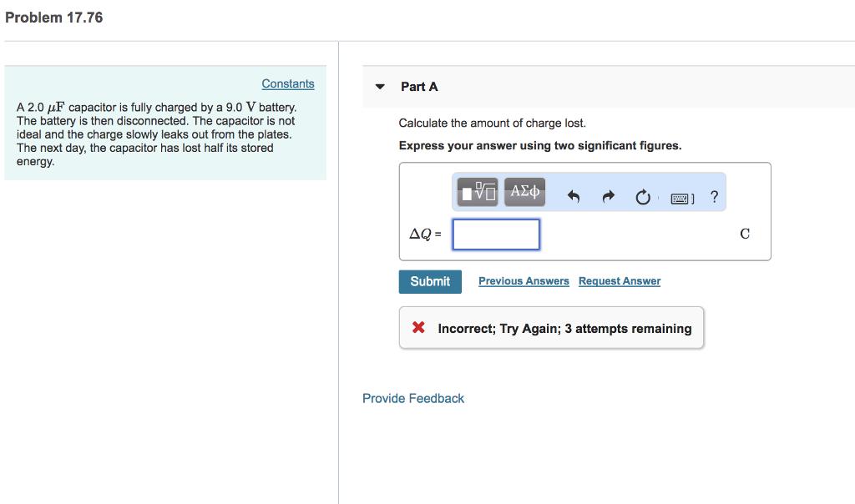Reset the answer with circular arrow icon
The width and height of the screenshot is (855, 504).
click(x=643, y=197)
